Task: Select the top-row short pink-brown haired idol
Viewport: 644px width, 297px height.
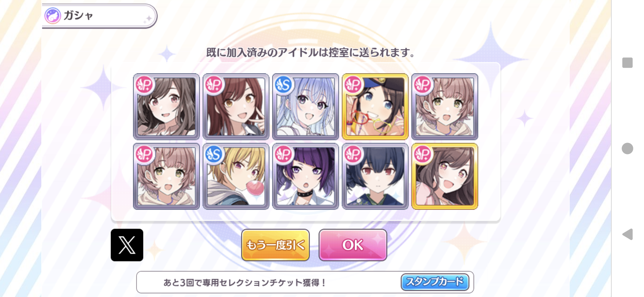Action: coord(445,106)
